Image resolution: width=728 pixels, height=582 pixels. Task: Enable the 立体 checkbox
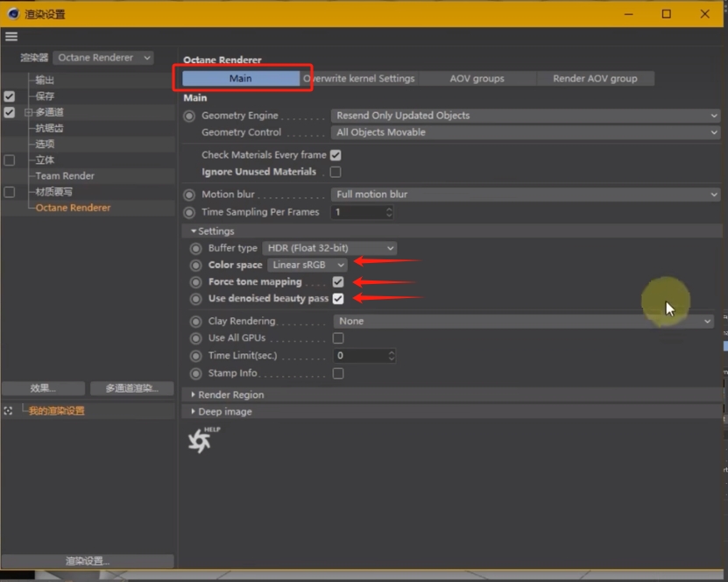pyautogui.click(x=10, y=160)
